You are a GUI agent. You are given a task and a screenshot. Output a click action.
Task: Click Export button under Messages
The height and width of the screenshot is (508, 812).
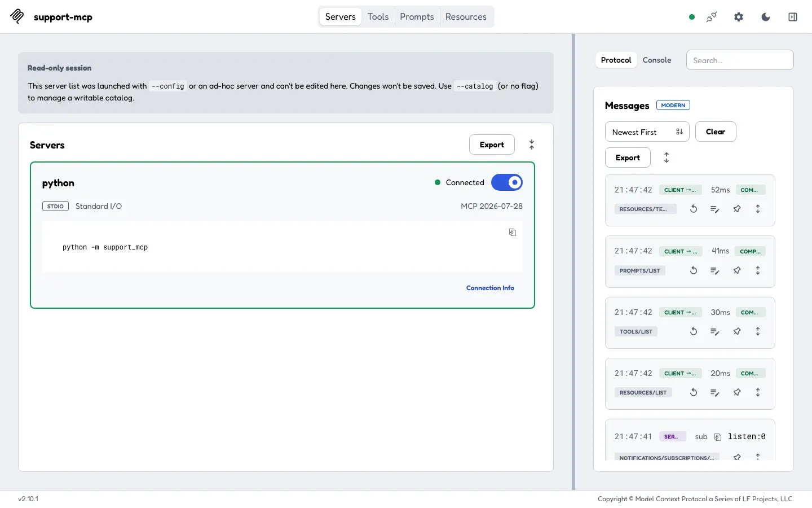(628, 157)
